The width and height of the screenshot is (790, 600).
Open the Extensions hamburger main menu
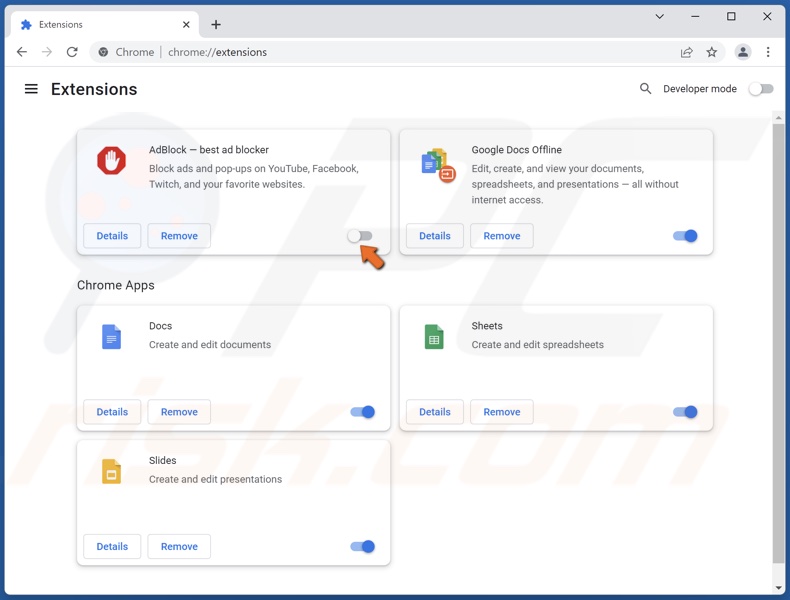(x=31, y=89)
